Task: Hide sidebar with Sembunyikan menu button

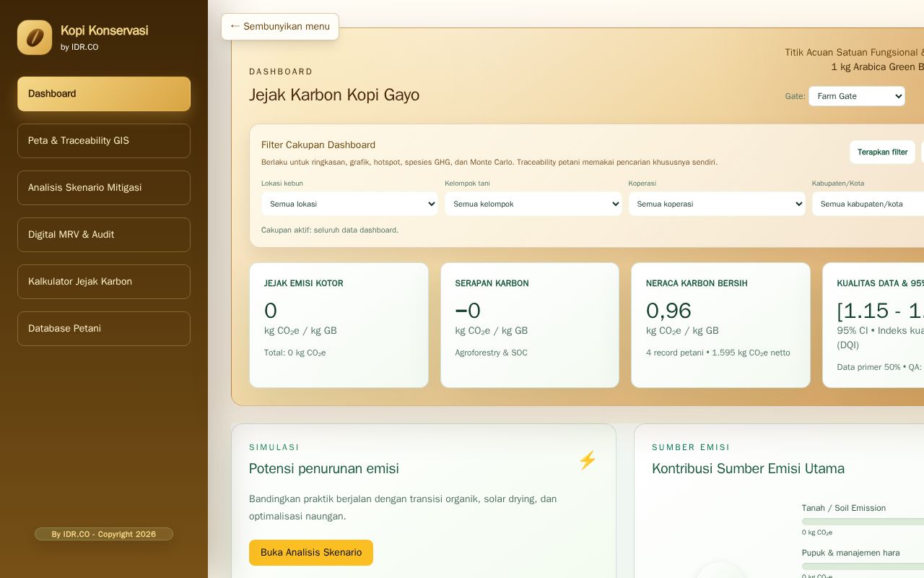Action: (x=280, y=27)
